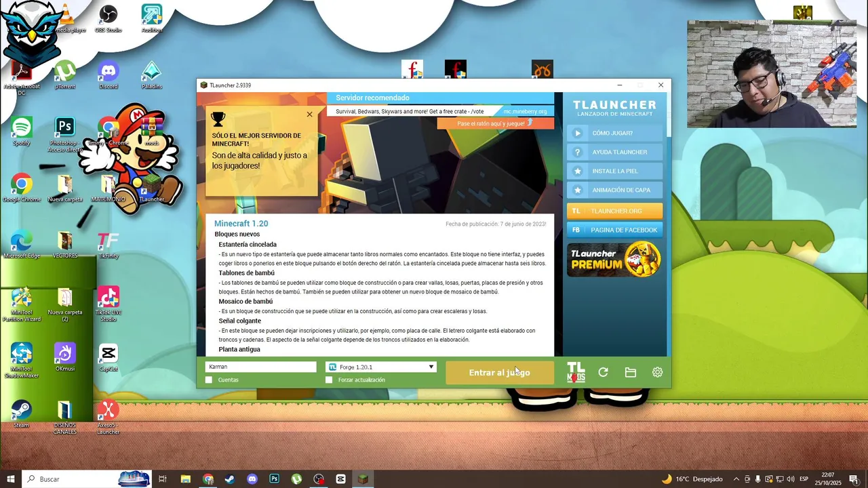This screenshot has width=868, height=488.
Task: Select Steam desktop shortcut
Action: (22, 414)
